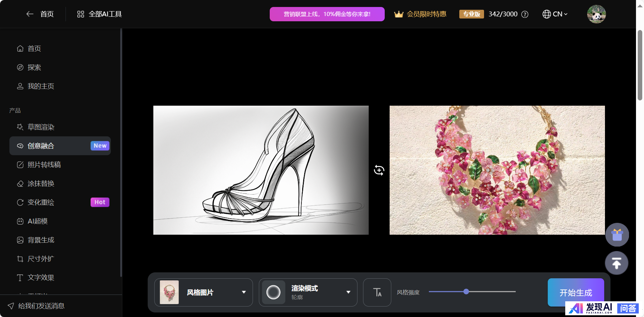Click the 风格强度 slider handle
The height and width of the screenshot is (317, 644).
click(x=466, y=292)
